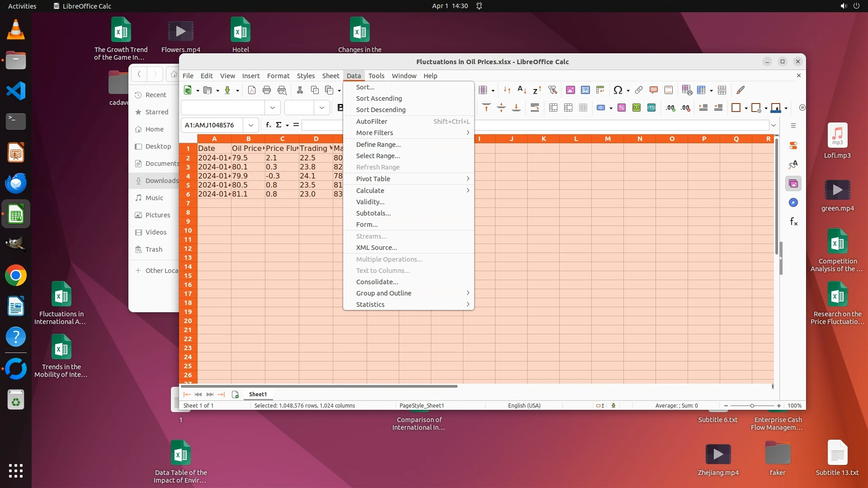This screenshot has width=868, height=488.
Task: Click the Insert Comment speech bubble icon
Action: [x=653, y=90]
